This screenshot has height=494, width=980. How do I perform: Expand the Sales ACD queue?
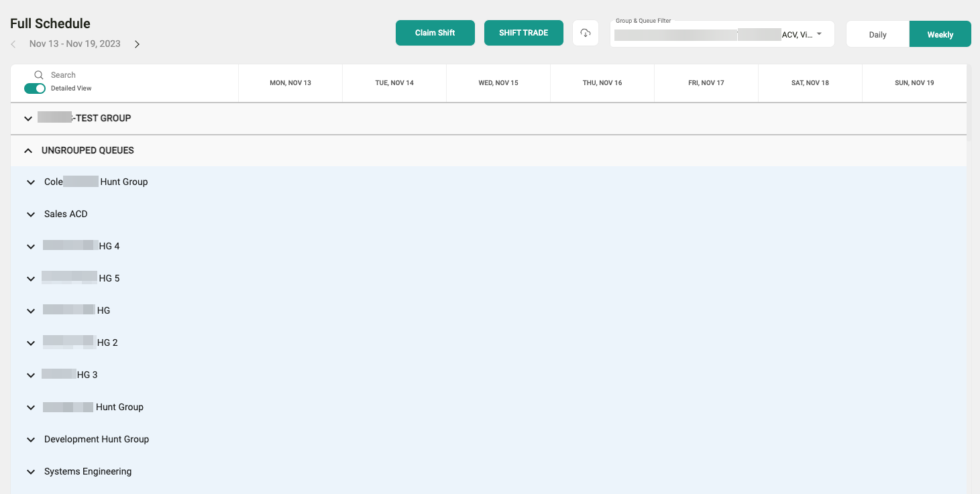point(31,214)
